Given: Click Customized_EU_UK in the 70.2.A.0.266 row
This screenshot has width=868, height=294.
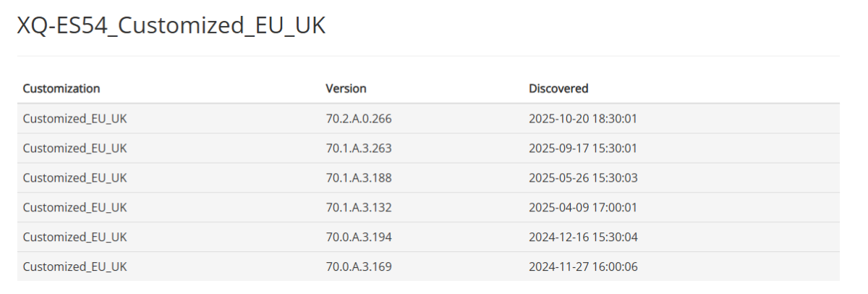Looking at the screenshot, I should coord(75,118).
